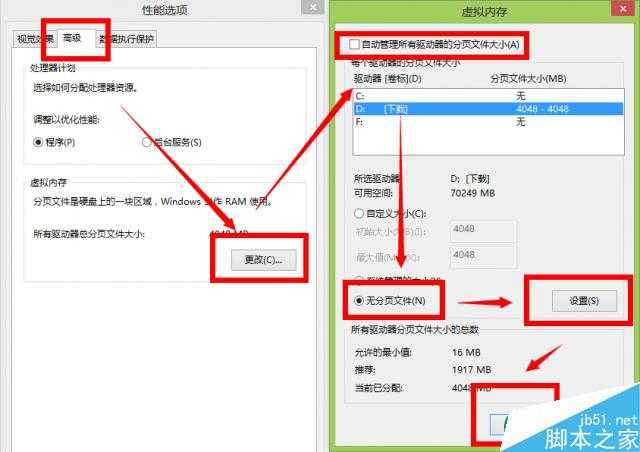Click the 设置(S) button
This screenshot has width=640, height=452.
(584, 301)
